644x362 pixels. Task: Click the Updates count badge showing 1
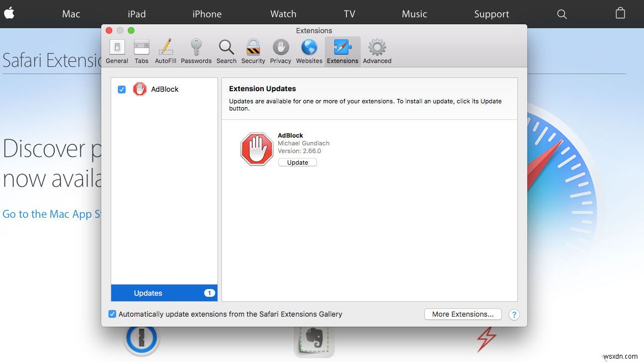tap(210, 293)
